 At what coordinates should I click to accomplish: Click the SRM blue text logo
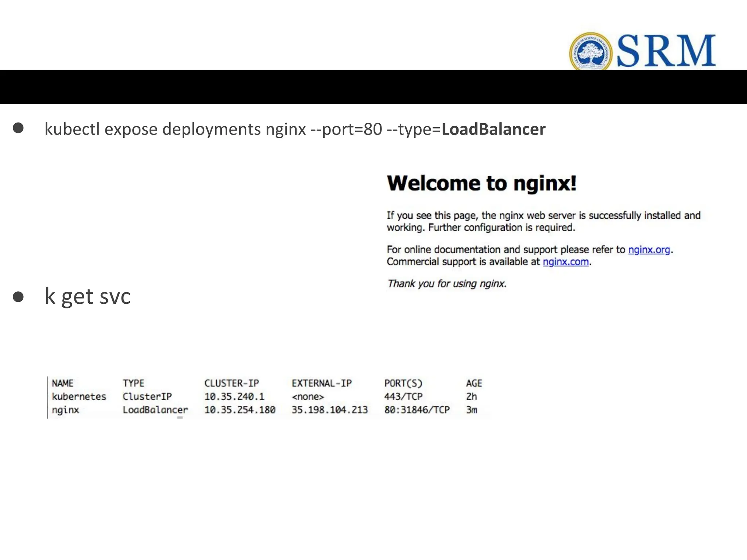click(666, 51)
